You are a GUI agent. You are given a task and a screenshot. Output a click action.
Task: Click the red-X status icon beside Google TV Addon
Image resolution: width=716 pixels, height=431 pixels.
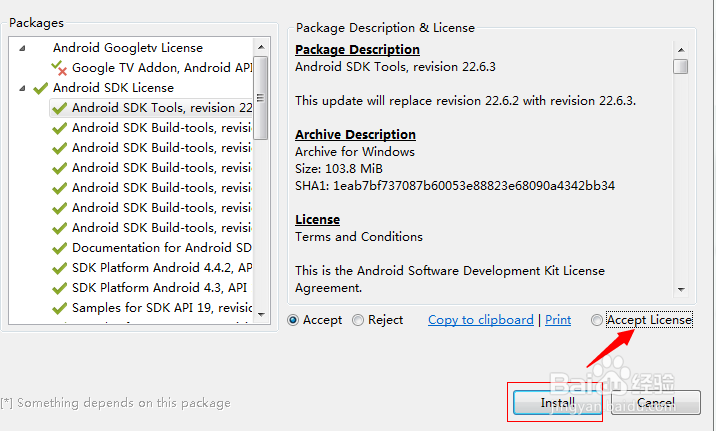pyautogui.click(x=59, y=68)
